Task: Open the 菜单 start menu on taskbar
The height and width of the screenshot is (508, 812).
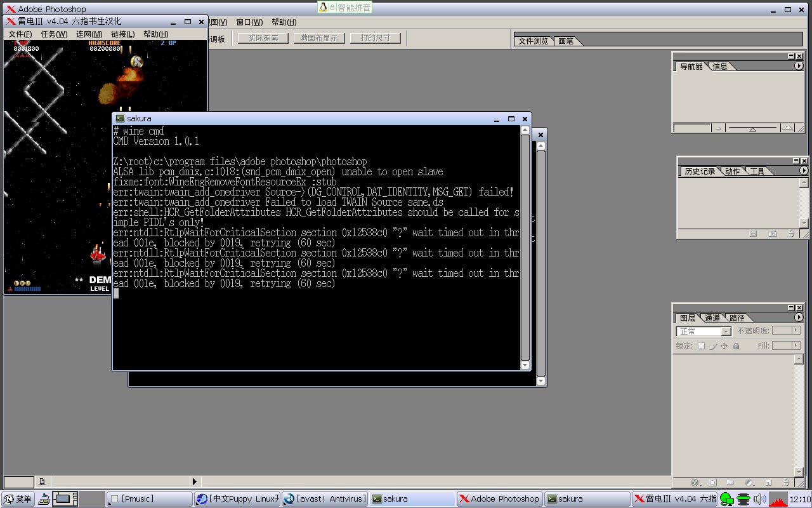Action: tap(18, 499)
